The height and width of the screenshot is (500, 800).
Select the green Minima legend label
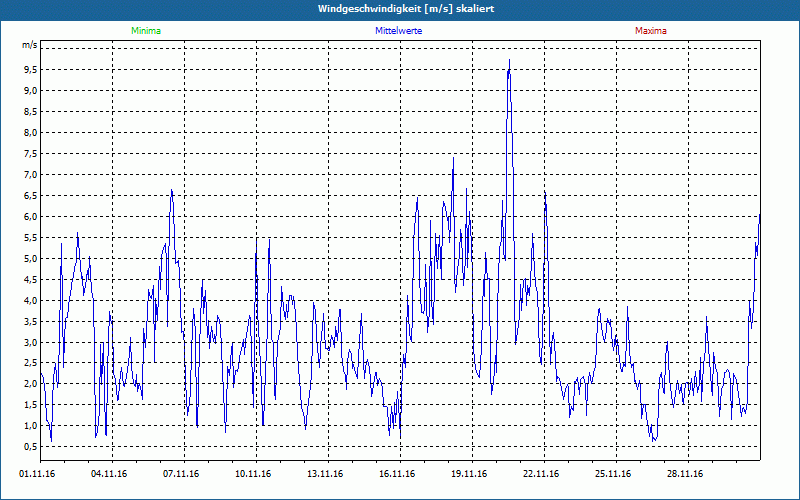click(x=146, y=31)
